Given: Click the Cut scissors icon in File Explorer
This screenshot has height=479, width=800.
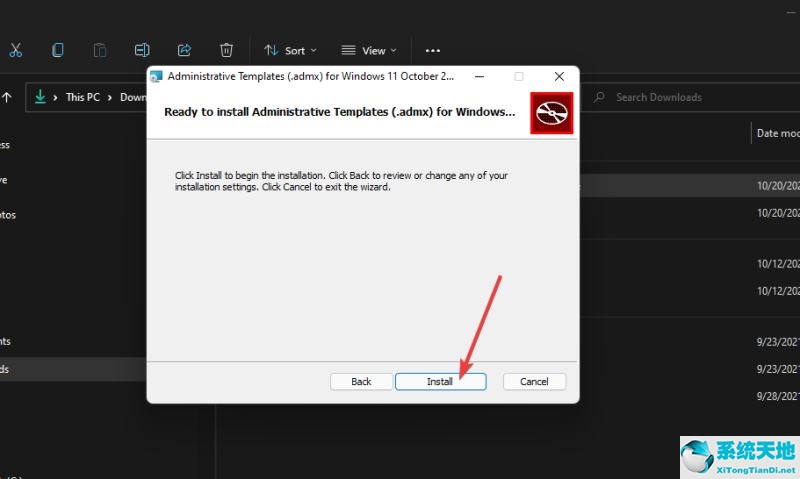Looking at the screenshot, I should 15,50.
